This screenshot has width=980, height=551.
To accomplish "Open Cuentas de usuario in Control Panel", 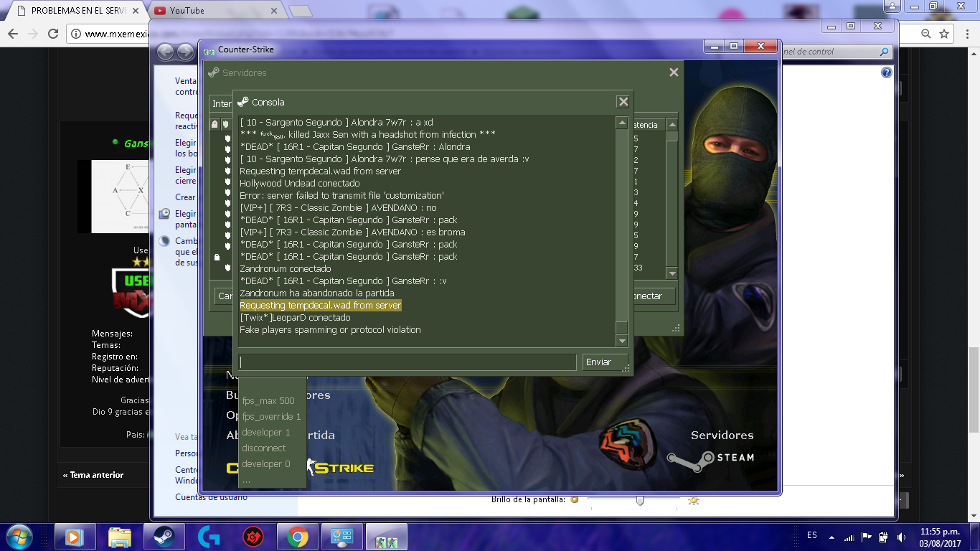I will coord(211,497).
